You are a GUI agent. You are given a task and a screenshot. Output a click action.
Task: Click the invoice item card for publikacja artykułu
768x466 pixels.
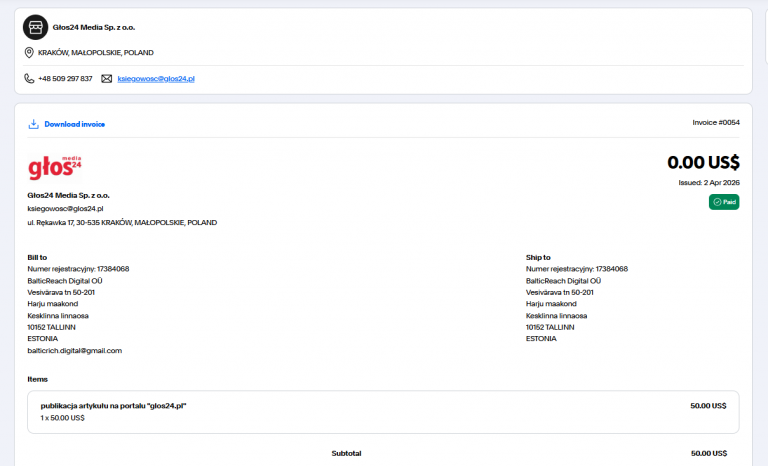[x=383, y=412]
